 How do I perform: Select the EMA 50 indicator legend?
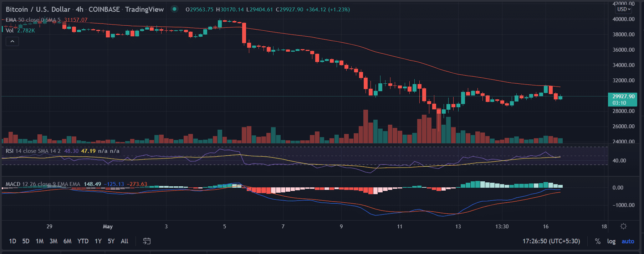pos(22,20)
